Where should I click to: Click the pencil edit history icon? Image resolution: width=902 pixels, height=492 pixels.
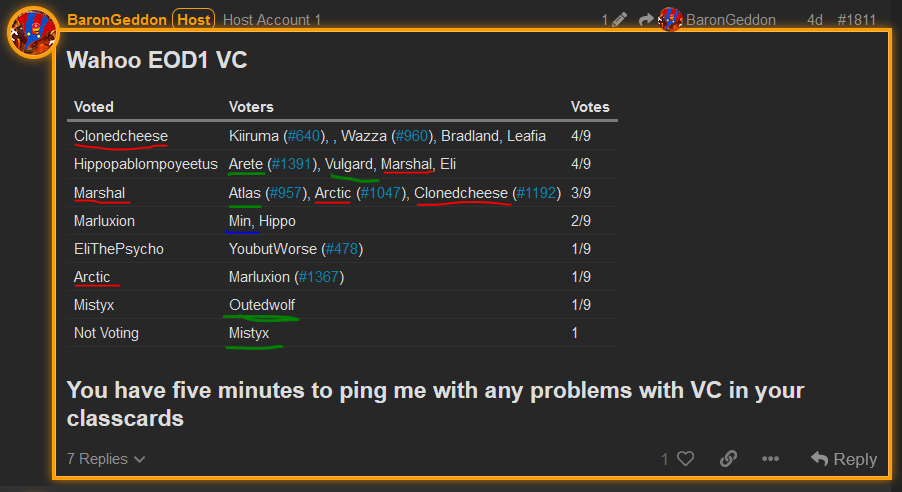pyautogui.click(x=619, y=20)
